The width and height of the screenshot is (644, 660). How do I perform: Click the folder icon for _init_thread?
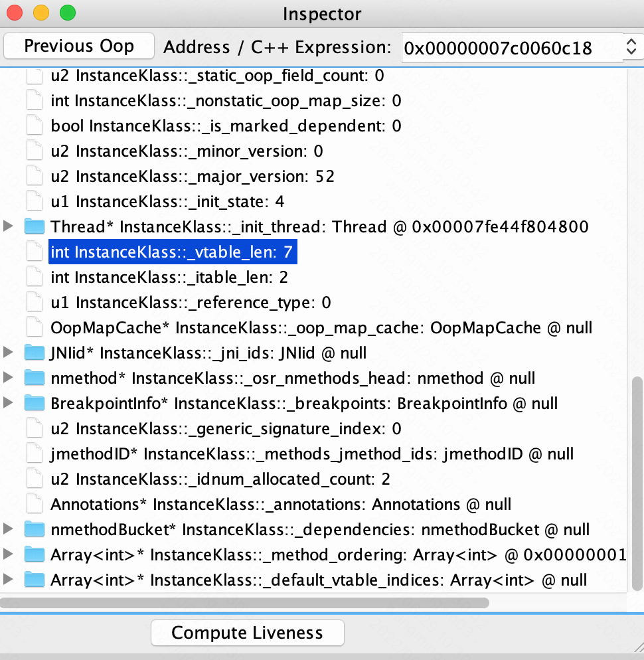[x=34, y=227]
